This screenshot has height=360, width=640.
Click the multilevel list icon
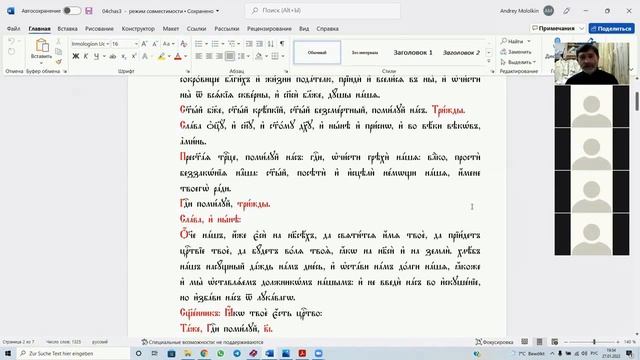tap(231, 44)
